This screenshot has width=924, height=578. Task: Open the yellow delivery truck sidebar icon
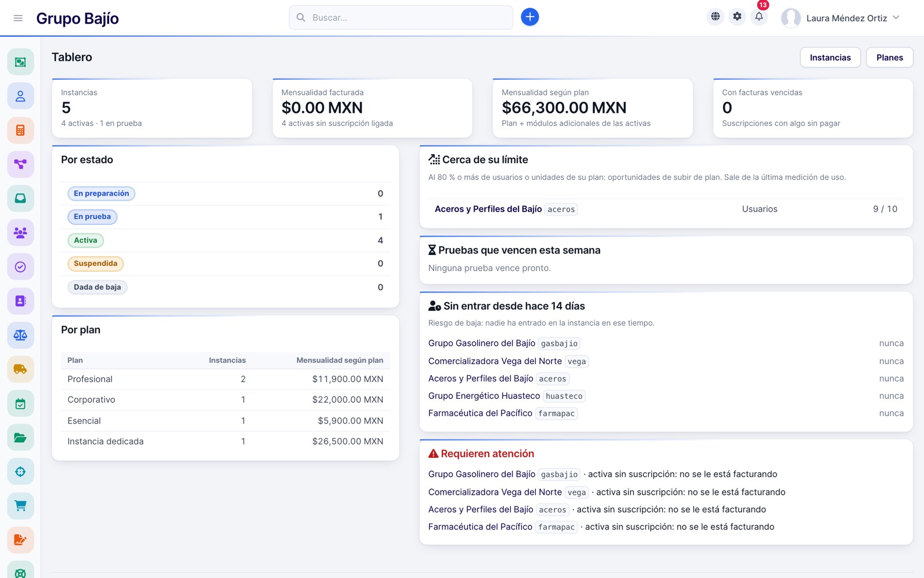(x=20, y=369)
